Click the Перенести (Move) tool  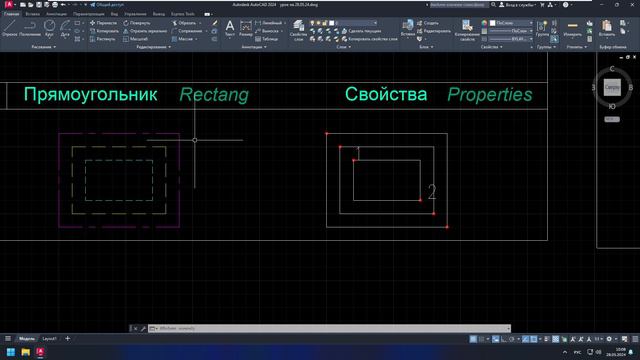103,23
